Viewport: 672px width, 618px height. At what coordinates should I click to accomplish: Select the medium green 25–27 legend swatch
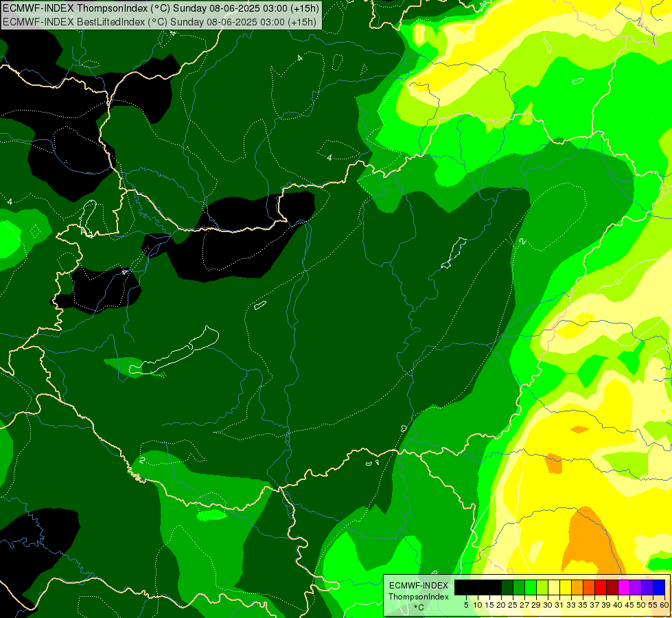519,588
